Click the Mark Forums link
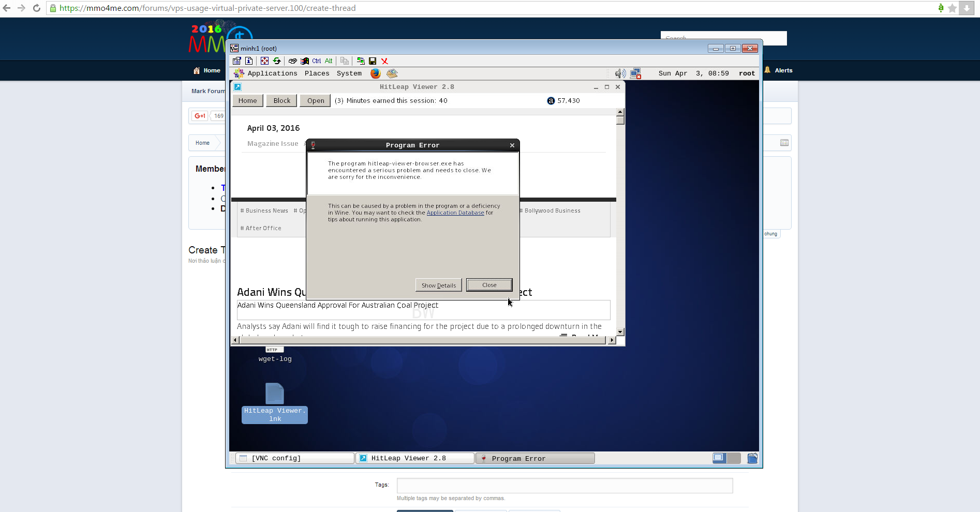 pos(208,91)
